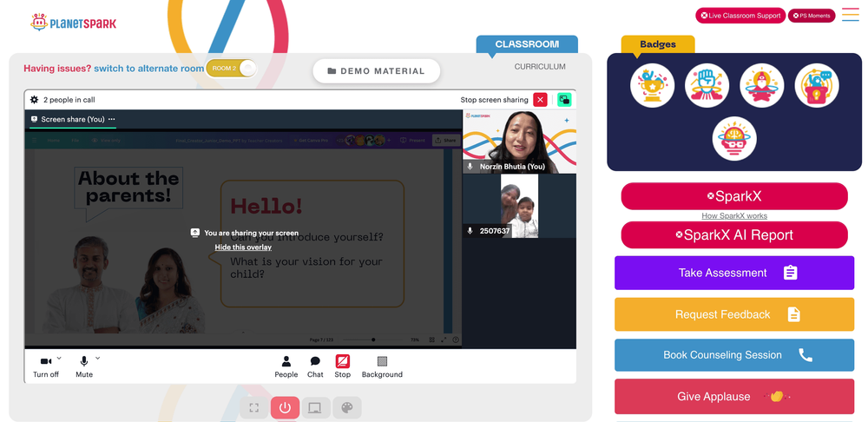Open Live Classroom Support

pyautogui.click(x=740, y=16)
